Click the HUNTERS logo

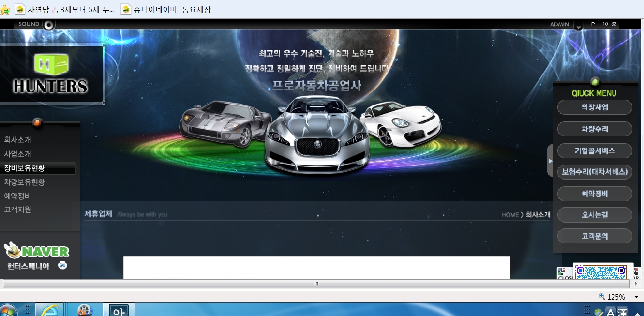pos(51,74)
